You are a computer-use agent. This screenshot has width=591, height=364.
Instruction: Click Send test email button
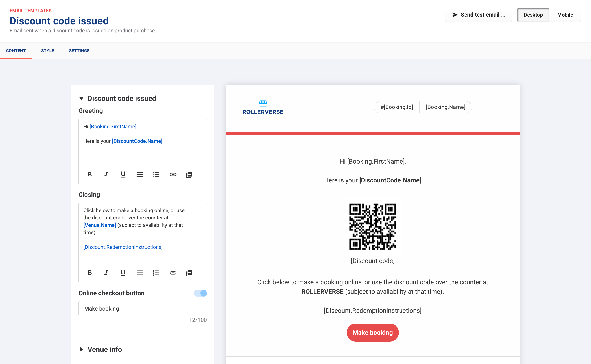[x=478, y=15]
